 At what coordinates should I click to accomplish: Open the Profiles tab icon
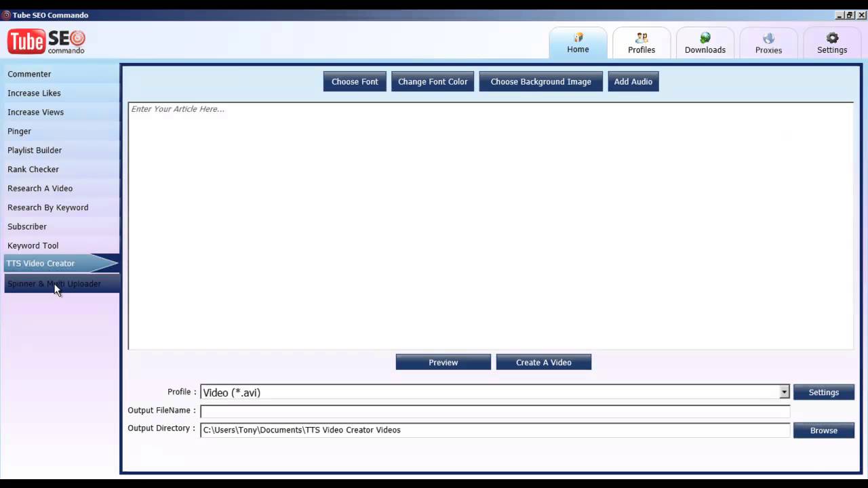point(642,38)
